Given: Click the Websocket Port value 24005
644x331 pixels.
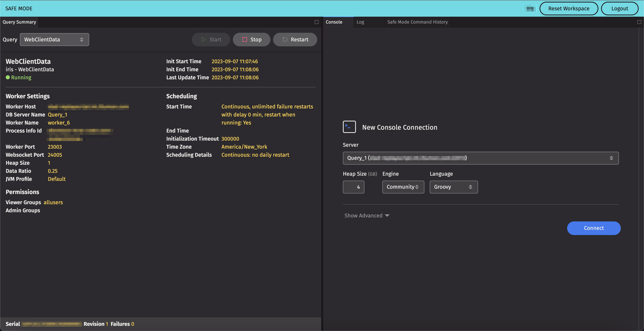Looking at the screenshot, I should (x=55, y=155).
